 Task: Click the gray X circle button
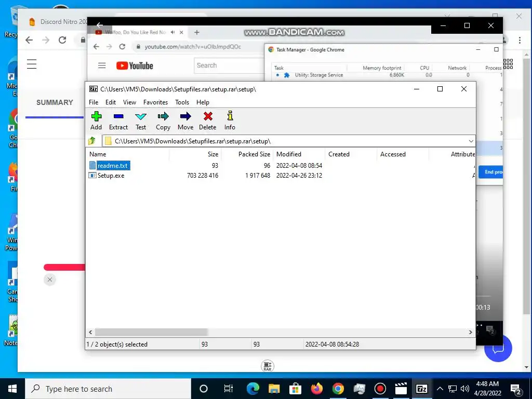50,280
